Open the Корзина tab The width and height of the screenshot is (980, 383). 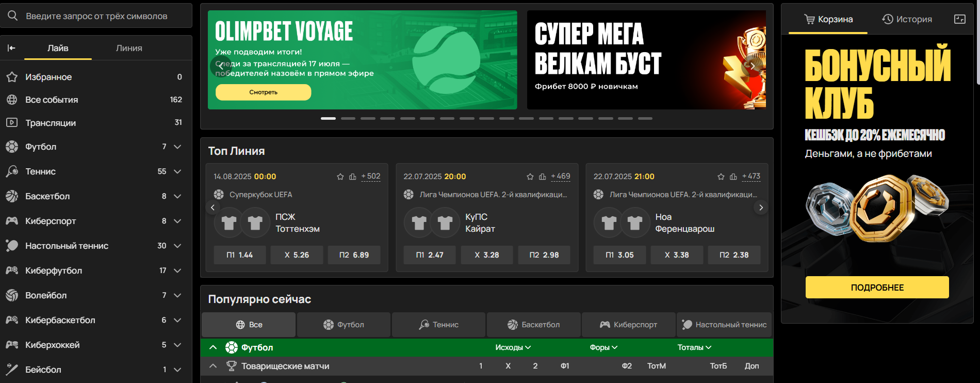coord(828,19)
